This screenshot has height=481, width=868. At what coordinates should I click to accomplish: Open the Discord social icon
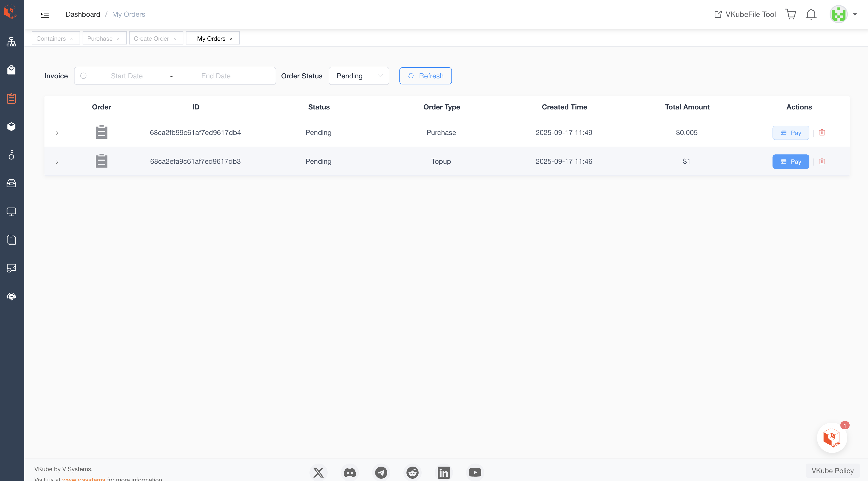pyautogui.click(x=350, y=472)
